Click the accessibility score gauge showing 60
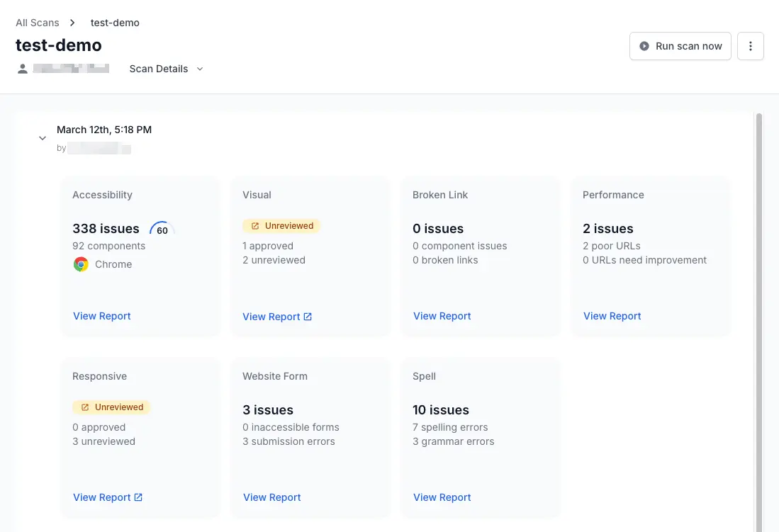 tap(162, 230)
